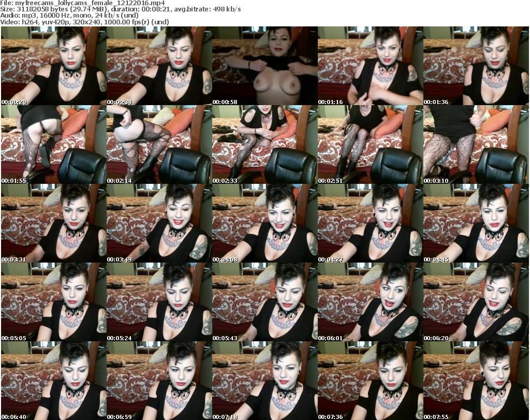Click the 'File:' name header line
Screen dimensions: 530x420
[x=82, y=3]
